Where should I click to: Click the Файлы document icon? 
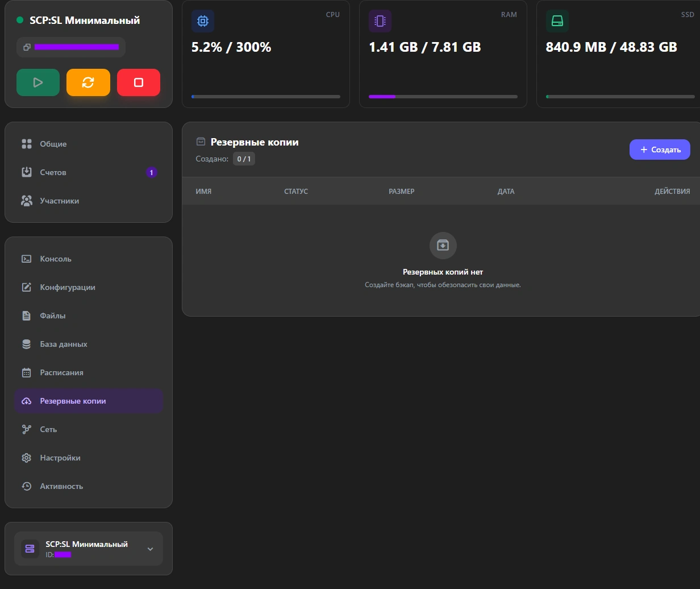tap(27, 316)
